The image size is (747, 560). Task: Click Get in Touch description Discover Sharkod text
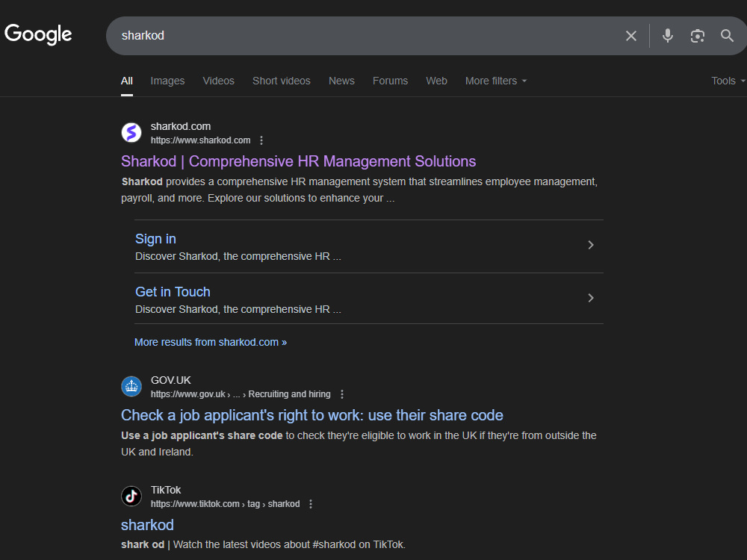pyautogui.click(x=238, y=310)
